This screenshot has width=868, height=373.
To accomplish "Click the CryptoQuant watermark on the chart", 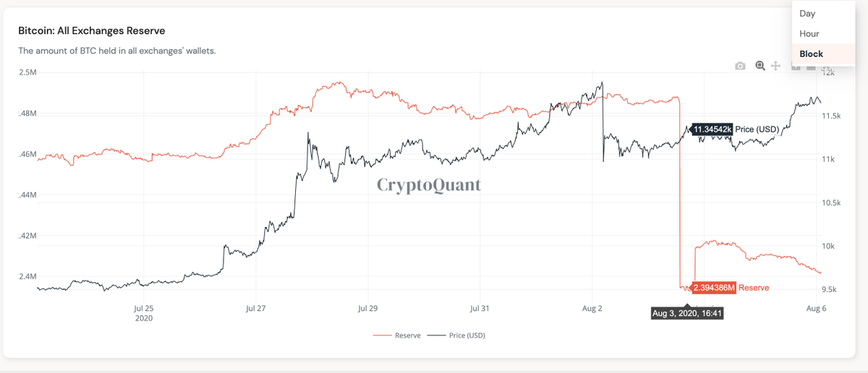I will coord(429,185).
